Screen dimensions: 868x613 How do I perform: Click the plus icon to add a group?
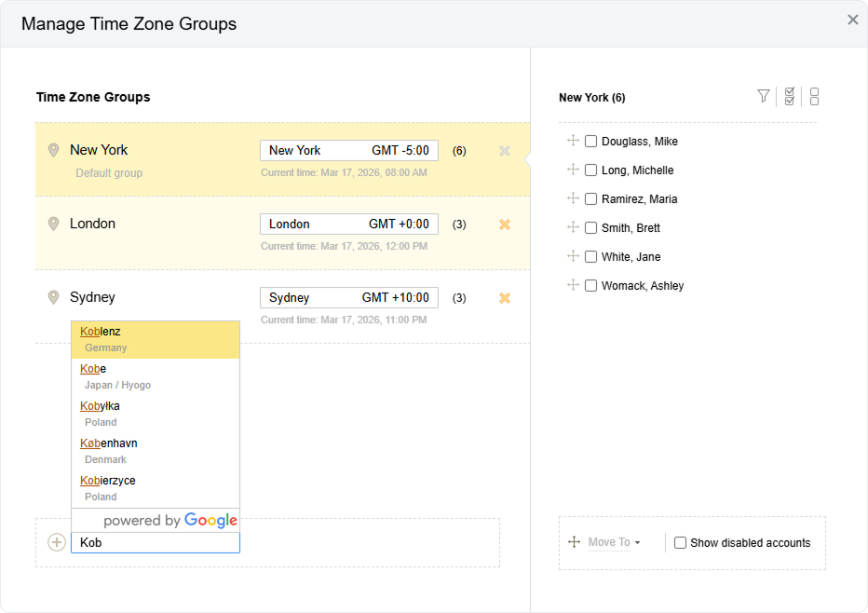[x=56, y=542]
